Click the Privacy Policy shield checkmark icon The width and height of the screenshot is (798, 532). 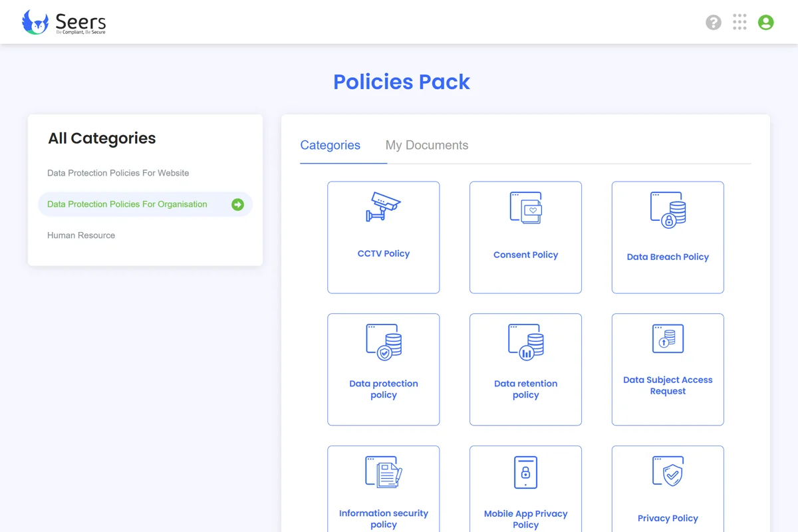tap(668, 472)
